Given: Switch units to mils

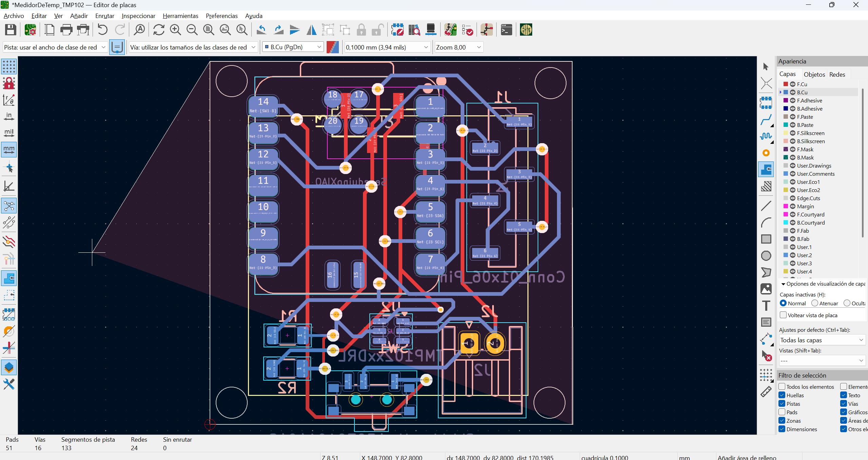Looking at the screenshot, I should (9, 133).
